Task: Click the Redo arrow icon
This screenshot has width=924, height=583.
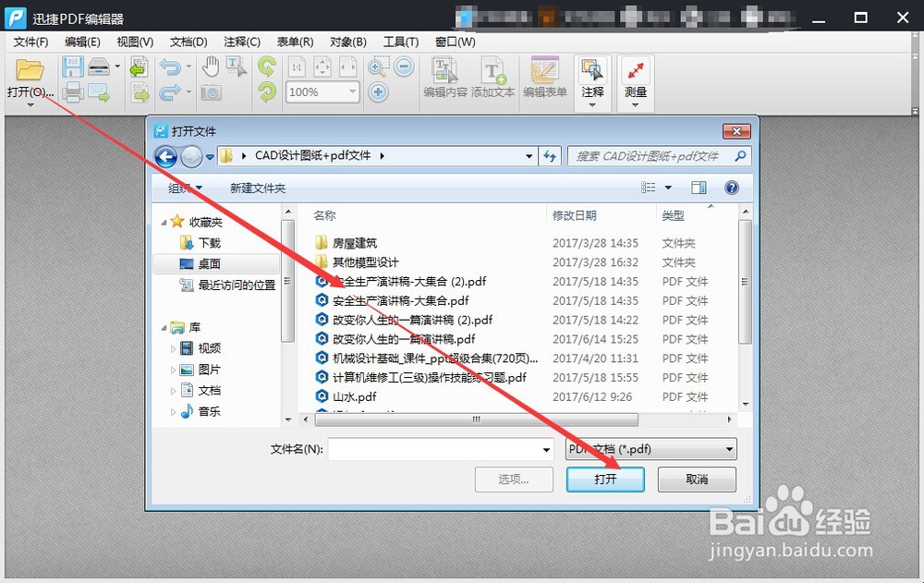Action: pyautogui.click(x=170, y=92)
